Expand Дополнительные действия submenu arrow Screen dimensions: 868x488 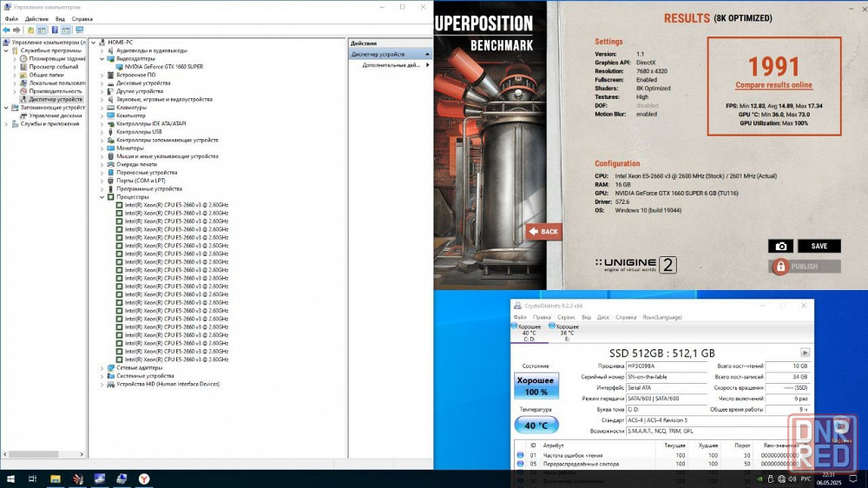pyautogui.click(x=427, y=65)
